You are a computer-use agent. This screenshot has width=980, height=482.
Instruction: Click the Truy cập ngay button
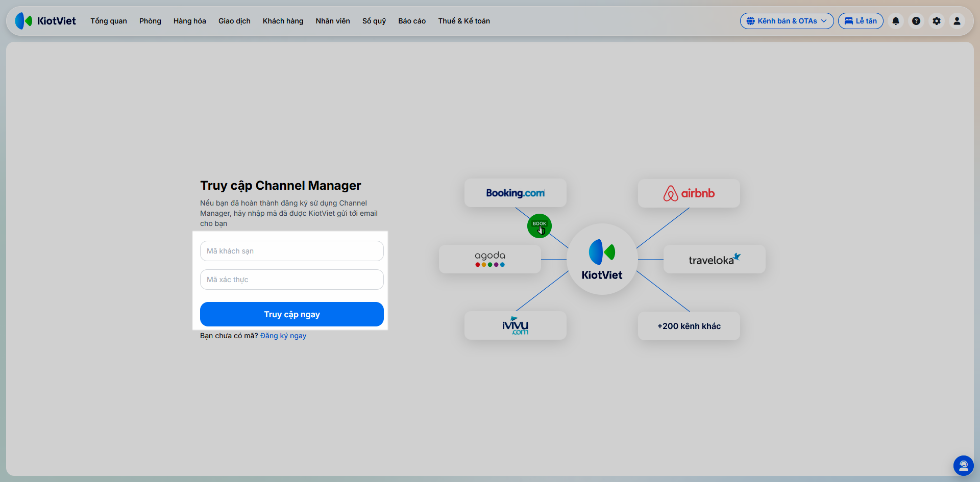tap(292, 314)
